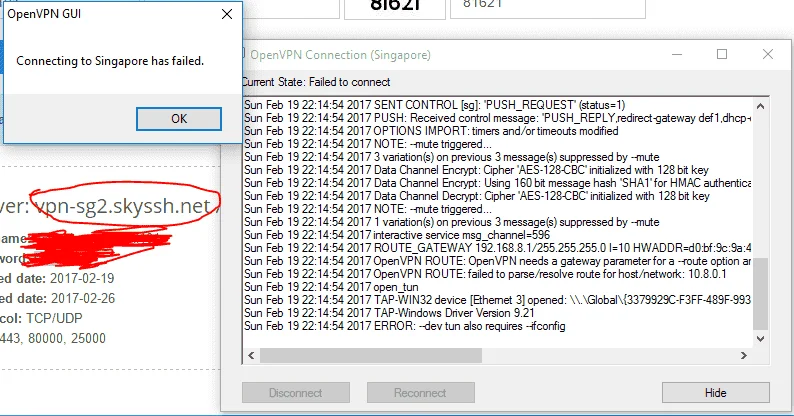Minimize the OpenVPN Connection (Singapore) window

click(677, 54)
